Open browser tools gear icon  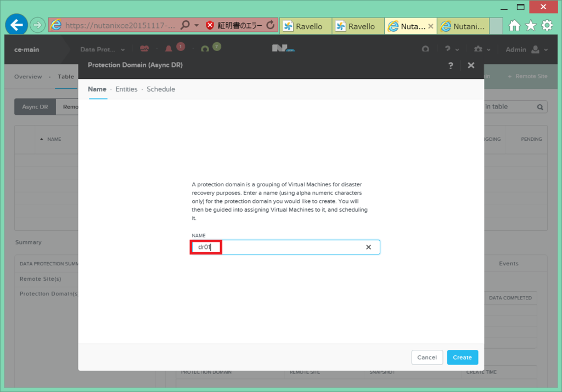547,25
